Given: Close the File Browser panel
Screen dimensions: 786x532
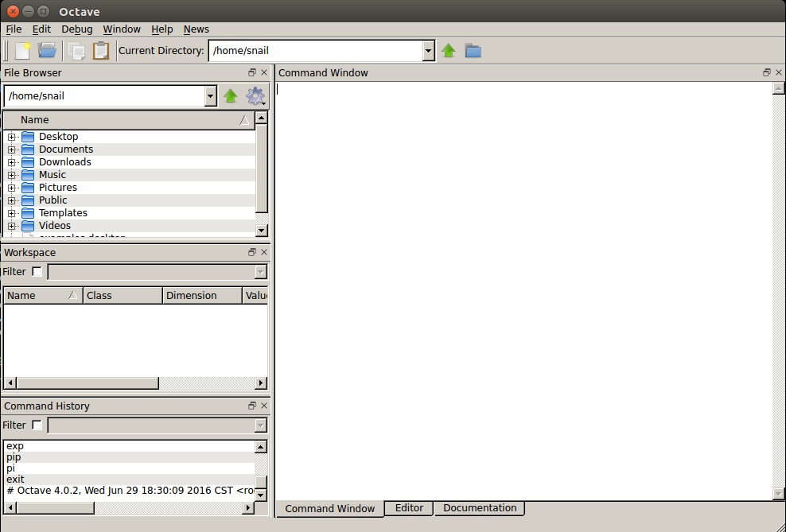Looking at the screenshot, I should 264,72.
